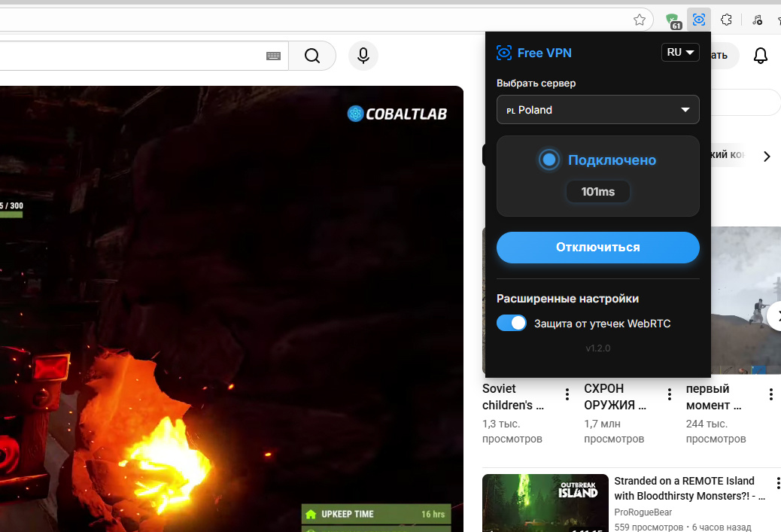Click the Отключиться button
Screen dimensions: 781x532
click(597, 248)
